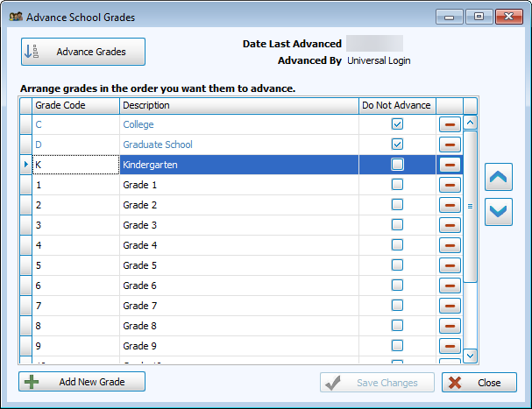Enable Do Not Advance for Kindergarten
Screen dimensions: 532x409
coord(397,165)
